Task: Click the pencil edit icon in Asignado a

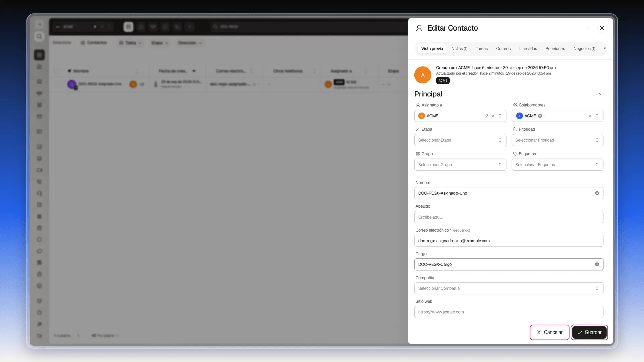Action: (486, 116)
